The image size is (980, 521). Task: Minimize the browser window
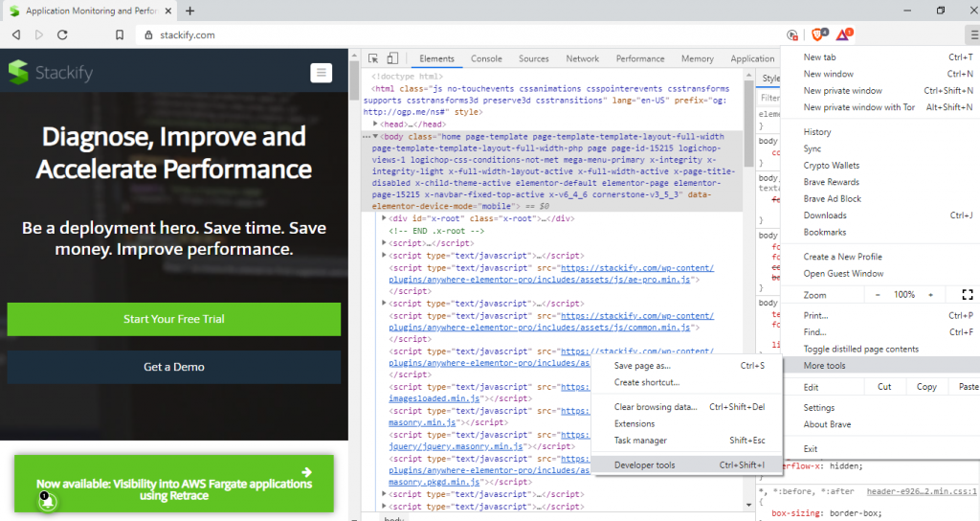pos(907,10)
